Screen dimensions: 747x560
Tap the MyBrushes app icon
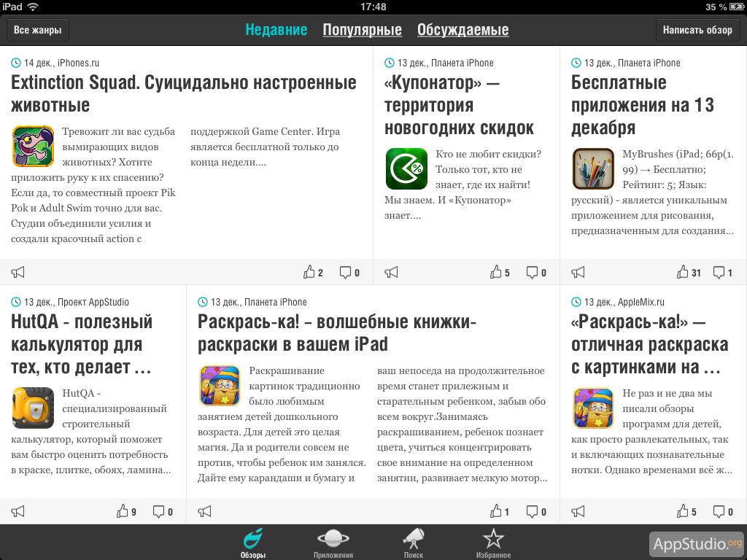coord(592,169)
